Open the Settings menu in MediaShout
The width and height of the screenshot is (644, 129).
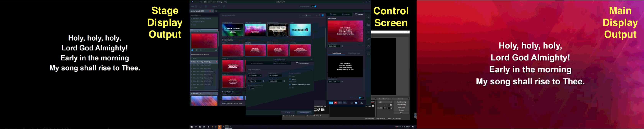click(220, 2)
